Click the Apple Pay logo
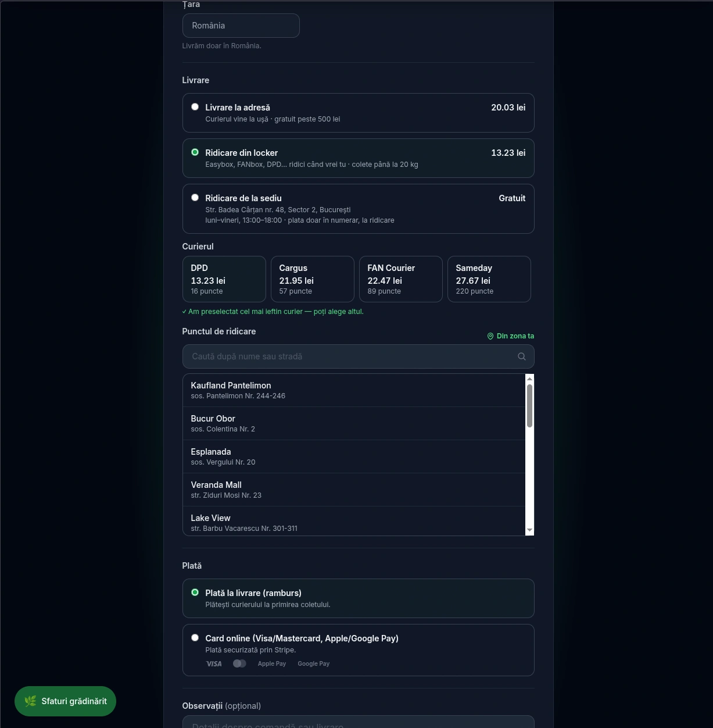The width and height of the screenshot is (713, 728). click(x=272, y=663)
